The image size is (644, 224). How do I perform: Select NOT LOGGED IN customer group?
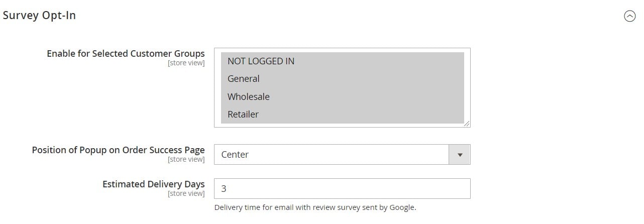coord(342,61)
